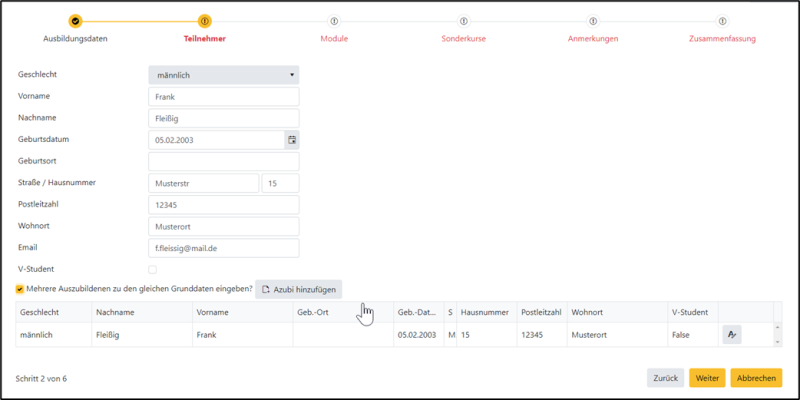Click the Weiter button
The width and height of the screenshot is (800, 400).
tap(708, 379)
